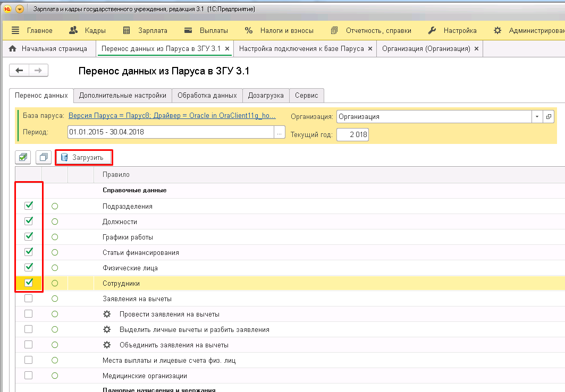Click the back navigation arrow

(x=20, y=71)
